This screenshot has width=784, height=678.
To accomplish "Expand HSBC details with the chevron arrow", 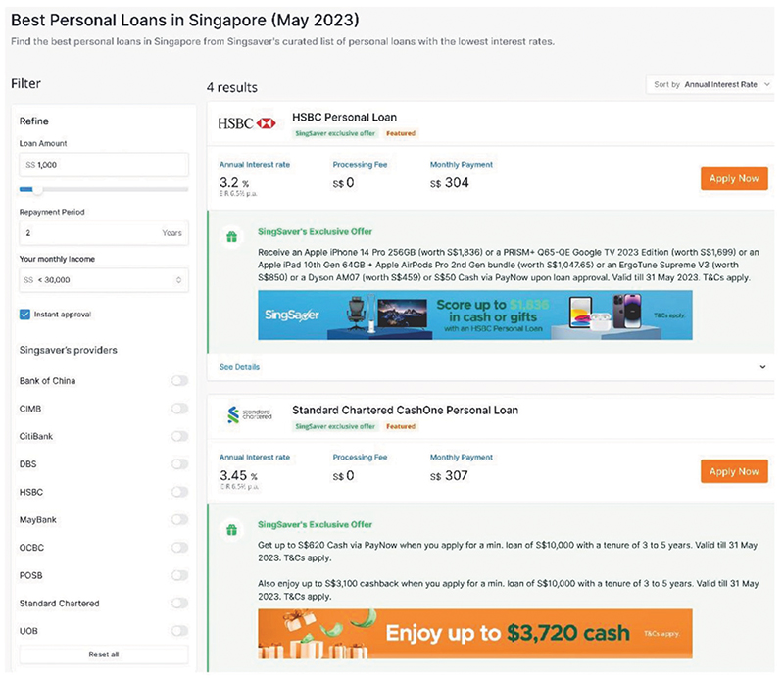I will point(763,367).
